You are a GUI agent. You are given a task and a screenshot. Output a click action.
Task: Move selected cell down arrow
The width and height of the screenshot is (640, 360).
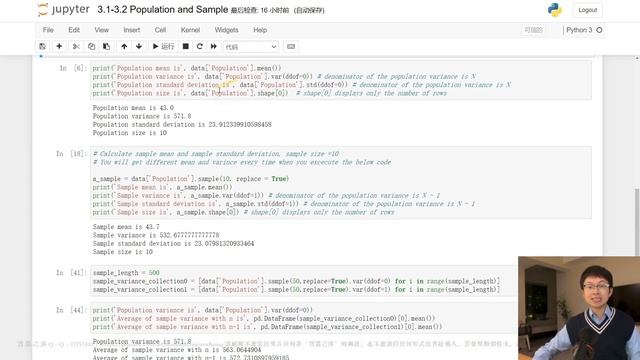pos(139,47)
